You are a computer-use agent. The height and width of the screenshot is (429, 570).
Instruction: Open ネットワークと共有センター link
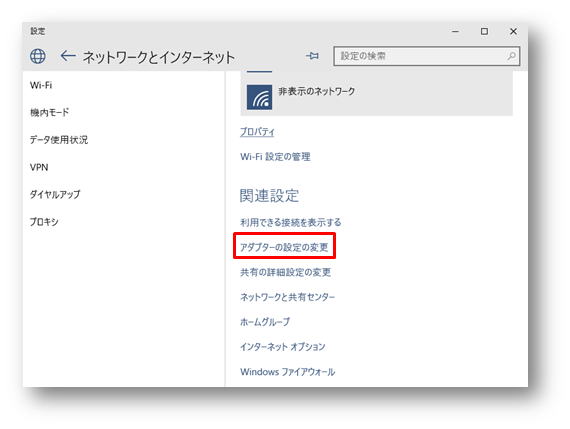[287, 297]
